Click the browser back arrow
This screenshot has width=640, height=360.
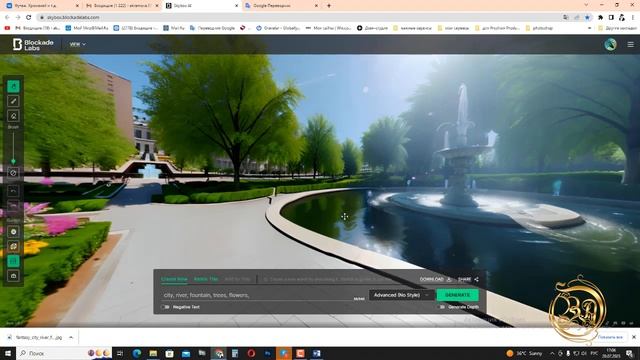pyautogui.click(x=7, y=17)
